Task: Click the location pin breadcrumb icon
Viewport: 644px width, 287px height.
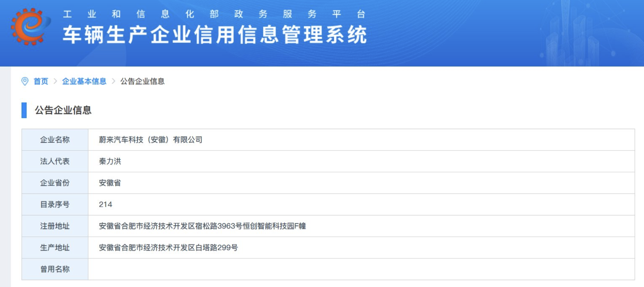Action: tap(25, 81)
